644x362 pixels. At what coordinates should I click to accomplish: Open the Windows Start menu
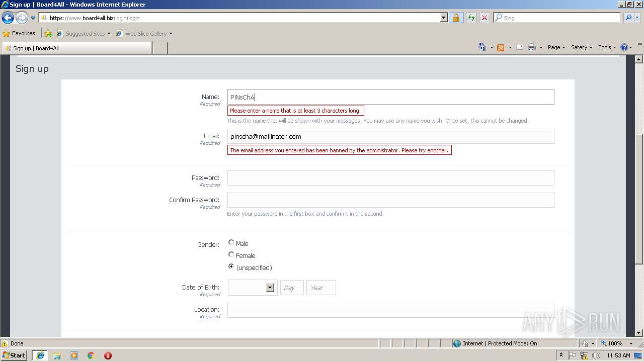[x=14, y=355]
